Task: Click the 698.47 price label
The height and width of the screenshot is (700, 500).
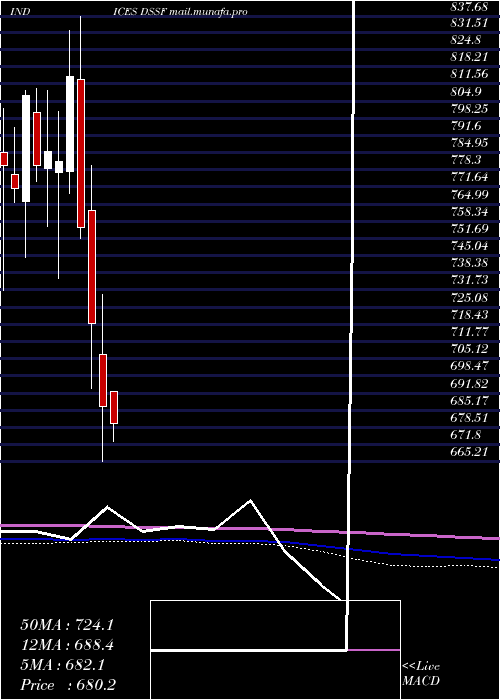Action: coord(469,366)
